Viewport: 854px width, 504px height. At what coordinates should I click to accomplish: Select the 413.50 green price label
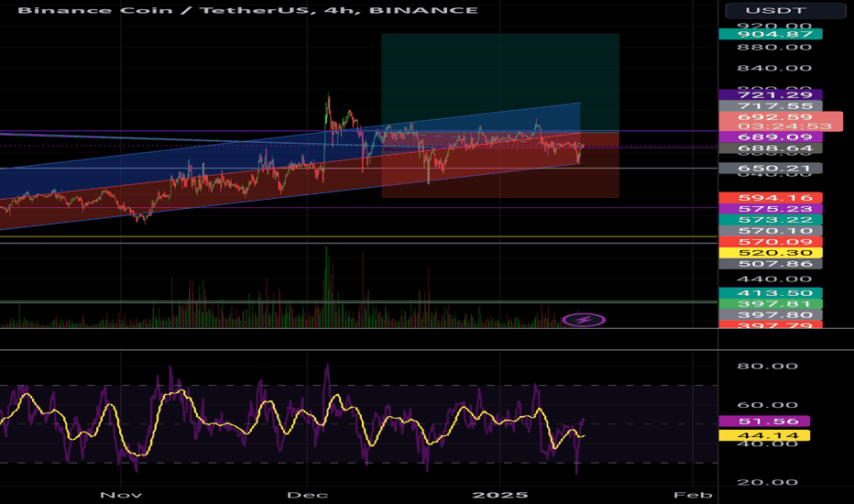771,293
